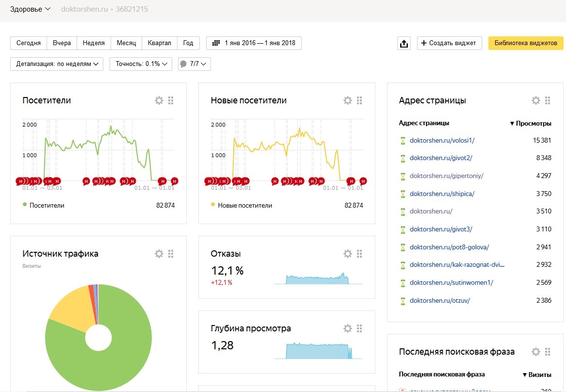Viewport: 566px width, 392px height.
Task: Open Глубина просмотра widget settings gear
Action: point(347,328)
